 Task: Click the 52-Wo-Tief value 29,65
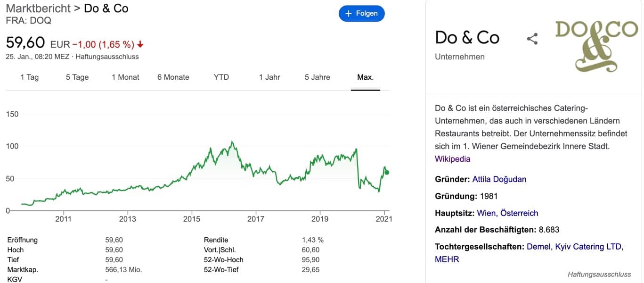(x=310, y=270)
